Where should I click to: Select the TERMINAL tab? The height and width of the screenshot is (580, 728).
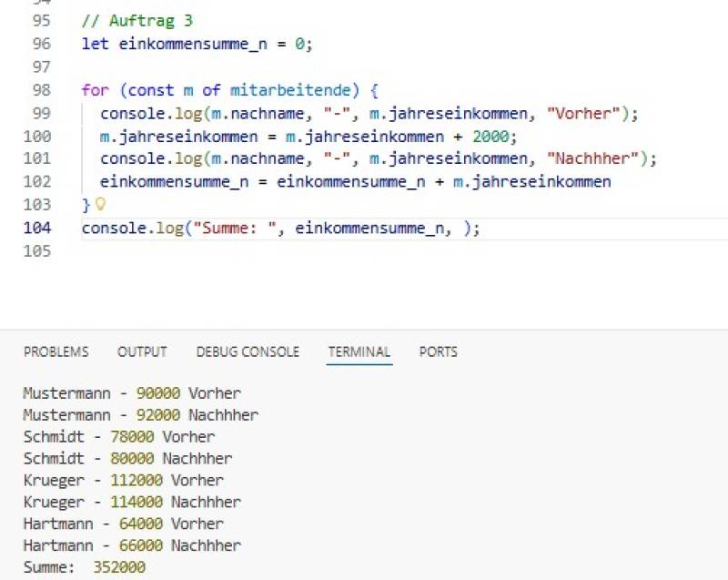point(359,351)
